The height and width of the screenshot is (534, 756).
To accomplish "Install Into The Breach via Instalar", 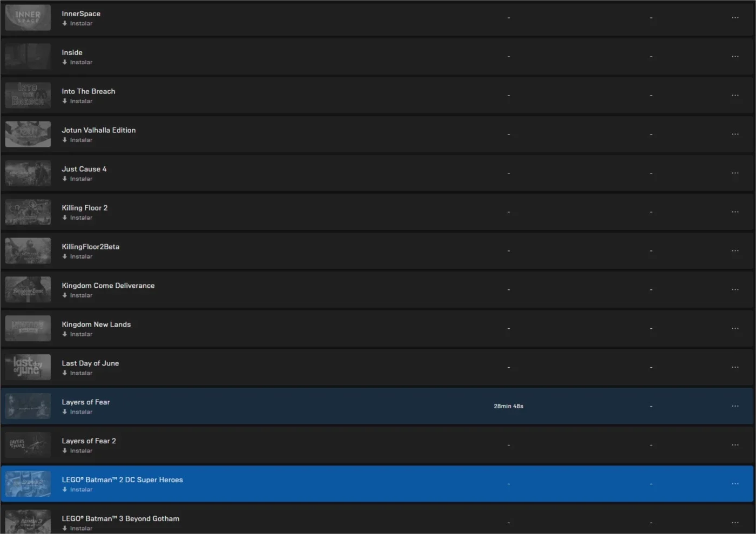I will pos(77,102).
